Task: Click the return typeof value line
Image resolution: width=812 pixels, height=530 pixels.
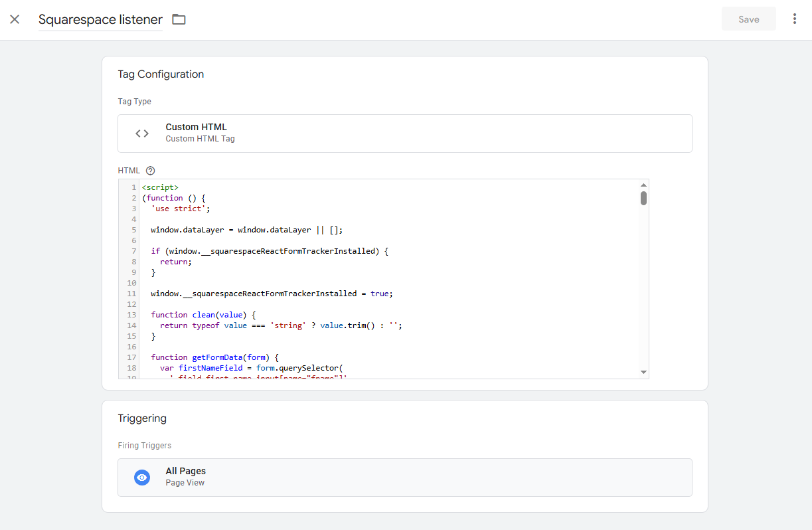Action: pos(282,325)
